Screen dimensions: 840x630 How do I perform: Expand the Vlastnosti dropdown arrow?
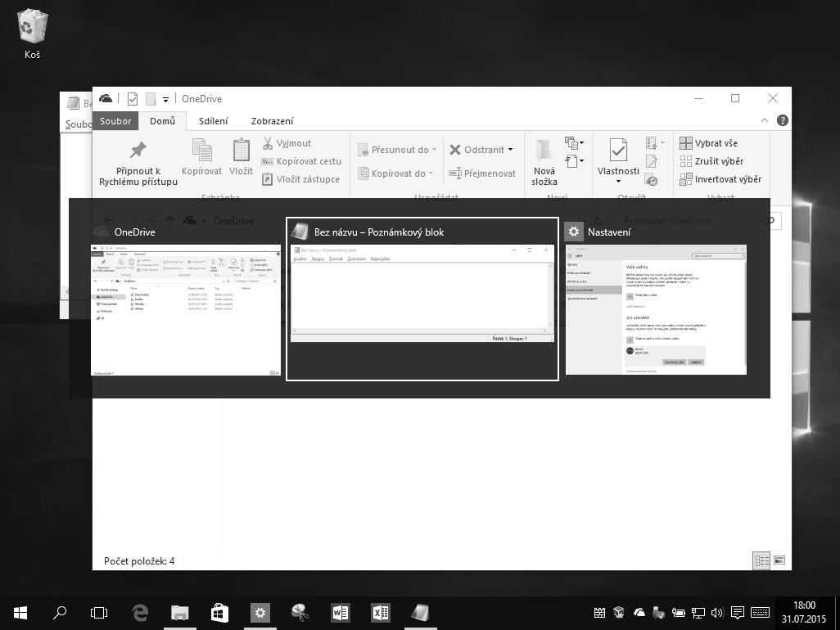[618, 181]
